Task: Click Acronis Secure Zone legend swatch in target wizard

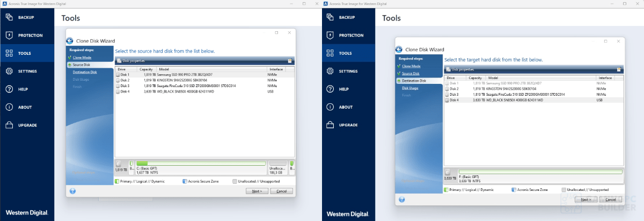Action: (514, 190)
